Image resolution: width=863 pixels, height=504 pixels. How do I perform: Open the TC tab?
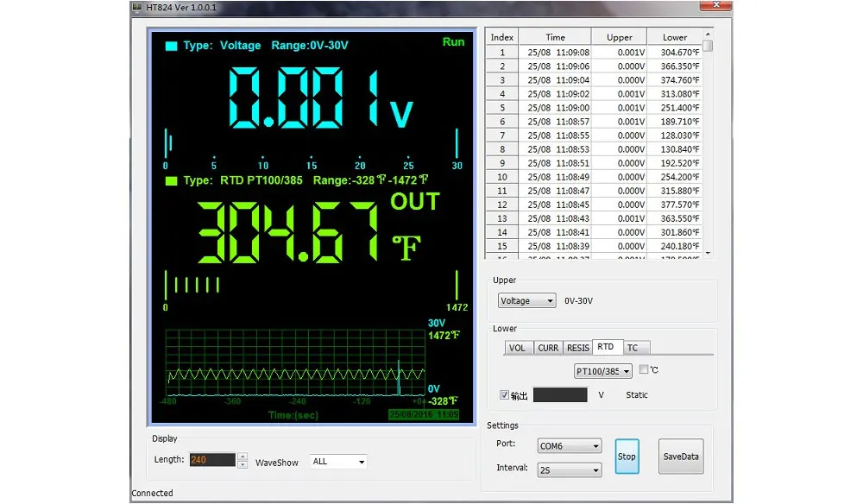click(x=634, y=348)
